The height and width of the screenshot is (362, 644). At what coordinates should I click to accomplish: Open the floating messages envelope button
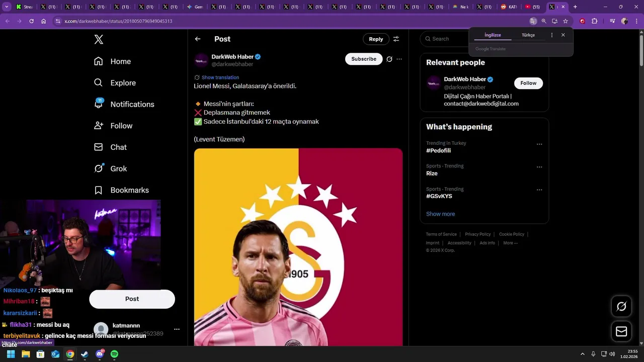[x=621, y=331]
